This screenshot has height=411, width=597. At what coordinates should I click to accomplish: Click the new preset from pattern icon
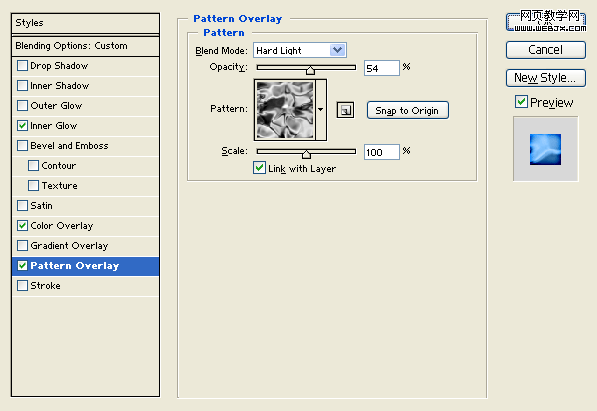[345, 110]
